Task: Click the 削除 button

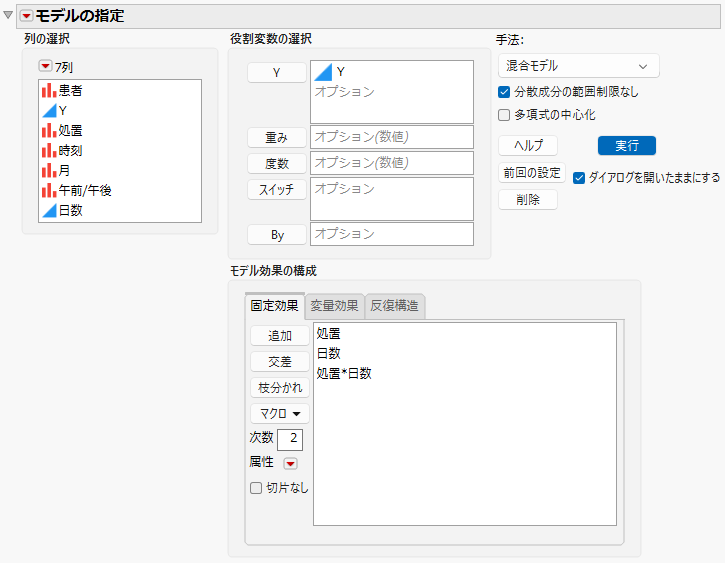Action: 528,200
